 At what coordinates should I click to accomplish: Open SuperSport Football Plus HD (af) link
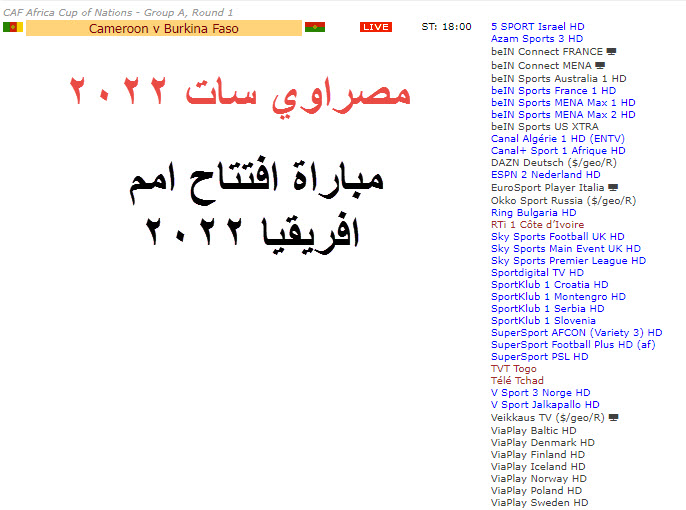(573, 345)
